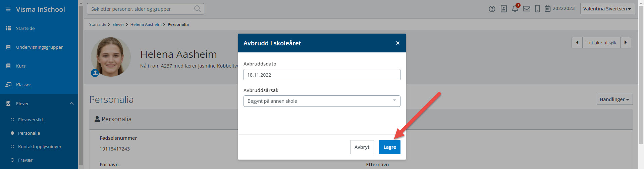Click the contact card icon in header
Image resolution: width=644 pixels, height=169 pixels.
(504, 9)
